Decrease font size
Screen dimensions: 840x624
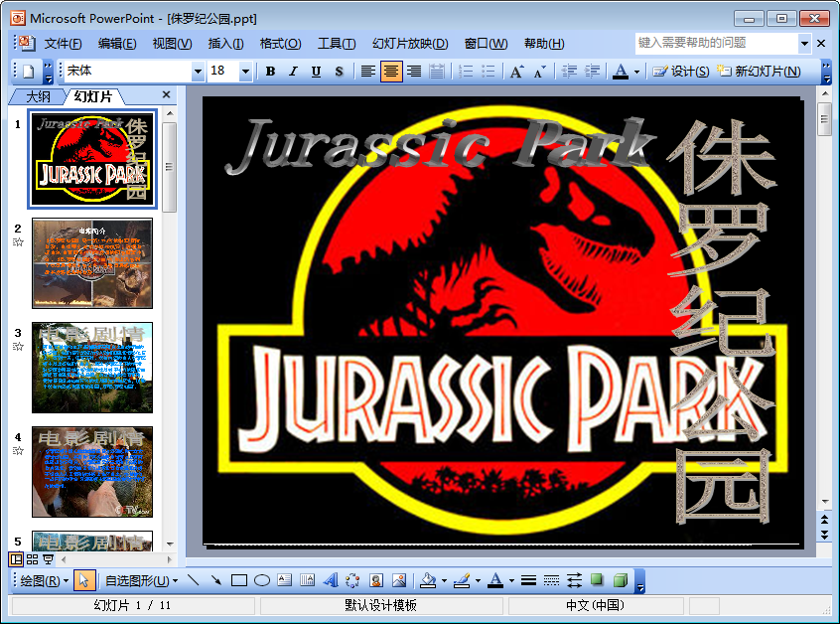click(x=539, y=72)
